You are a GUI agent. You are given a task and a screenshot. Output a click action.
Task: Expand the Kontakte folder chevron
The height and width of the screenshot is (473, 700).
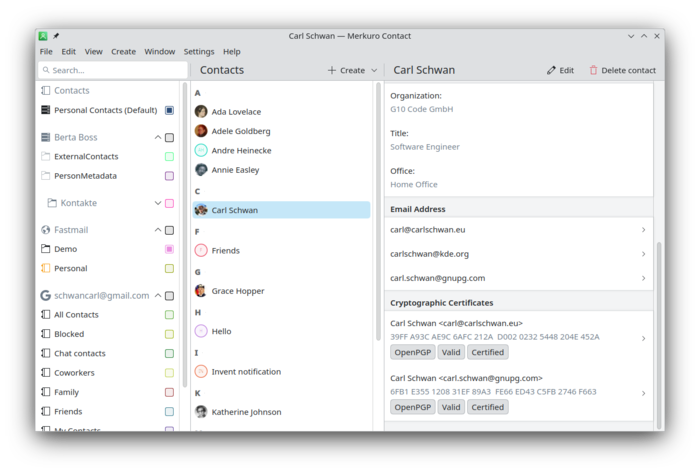pyautogui.click(x=158, y=203)
